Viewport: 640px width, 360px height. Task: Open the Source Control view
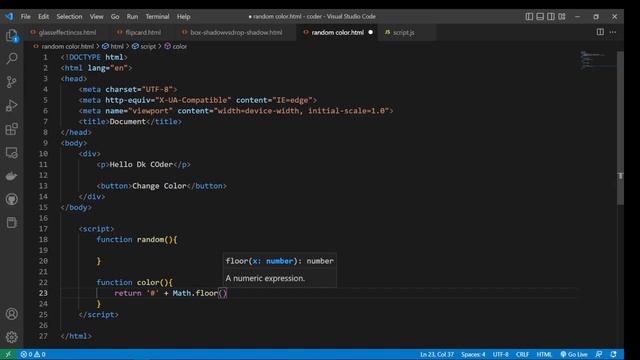point(12,82)
